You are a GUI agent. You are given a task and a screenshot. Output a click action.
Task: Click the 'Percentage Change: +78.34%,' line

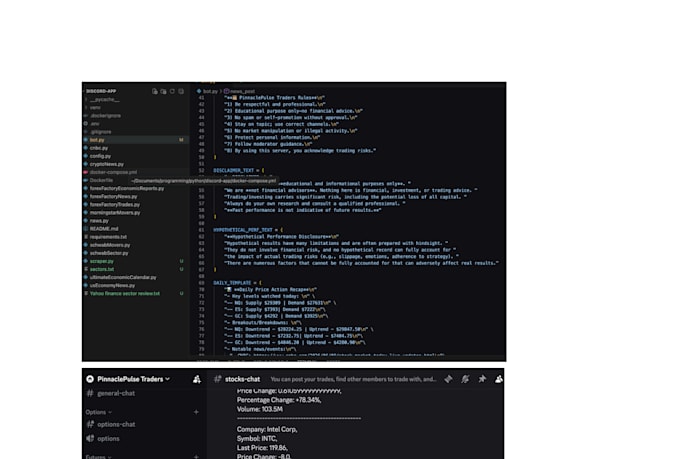click(x=279, y=400)
